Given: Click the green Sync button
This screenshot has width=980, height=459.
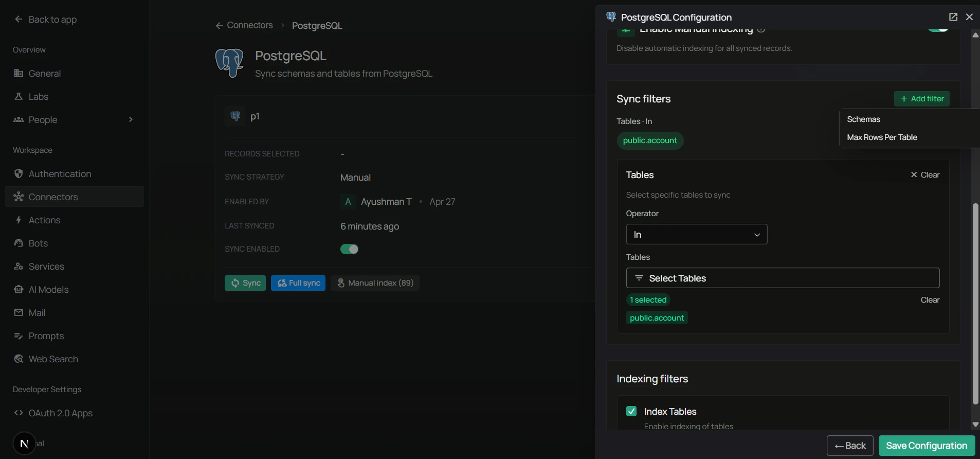Looking at the screenshot, I should (245, 283).
